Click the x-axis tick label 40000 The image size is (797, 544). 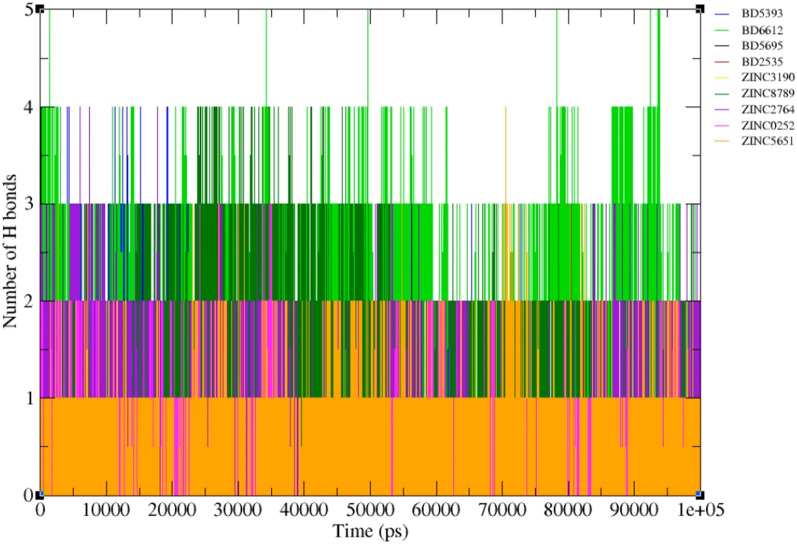(x=304, y=509)
